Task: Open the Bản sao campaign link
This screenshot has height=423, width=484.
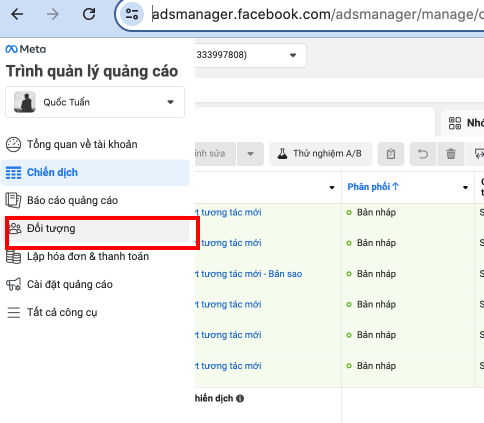Action: [x=249, y=274]
